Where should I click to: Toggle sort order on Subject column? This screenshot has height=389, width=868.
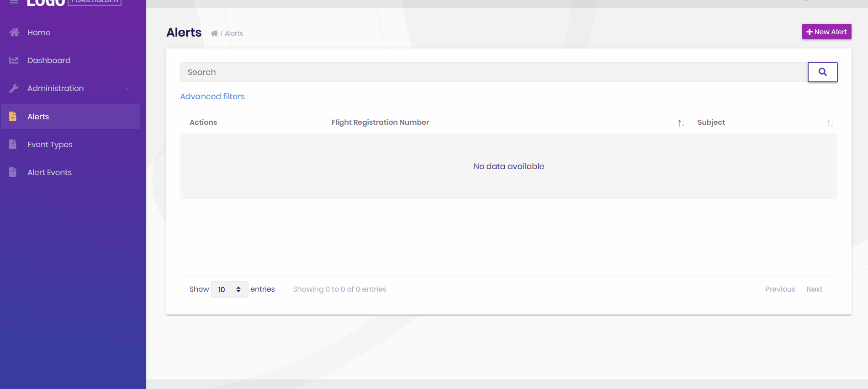(830, 123)
